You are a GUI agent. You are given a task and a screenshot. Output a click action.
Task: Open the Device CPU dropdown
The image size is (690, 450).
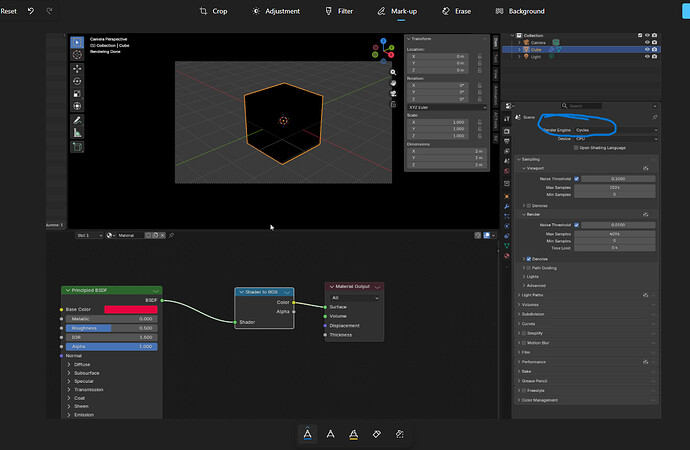[x=616, y=139]
